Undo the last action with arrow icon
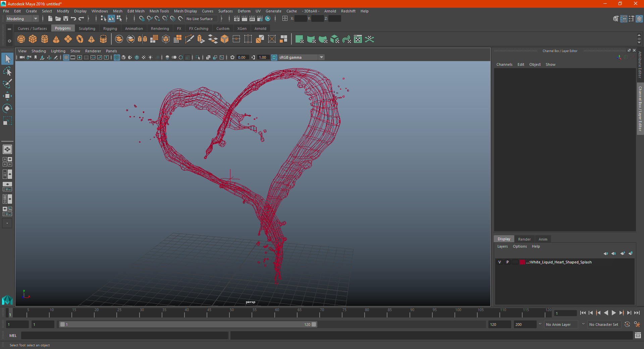The height and width of the screenshot is (349, 644). tap(73, 19)
